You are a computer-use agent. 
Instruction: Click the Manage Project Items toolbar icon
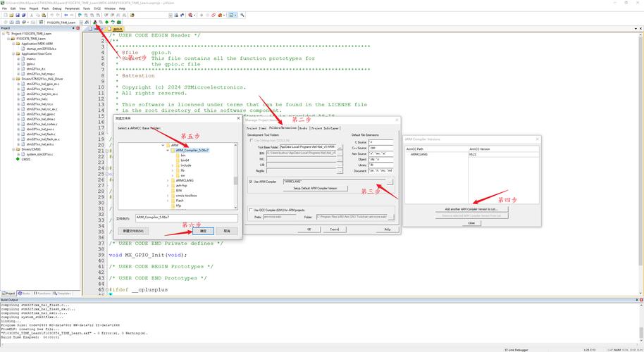point(94,22)
